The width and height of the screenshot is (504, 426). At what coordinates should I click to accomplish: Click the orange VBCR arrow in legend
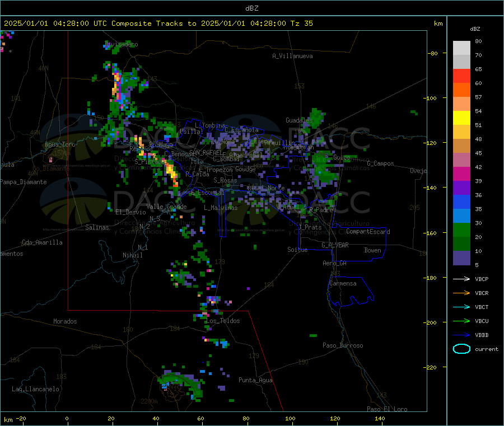click(x=461, y=293)
